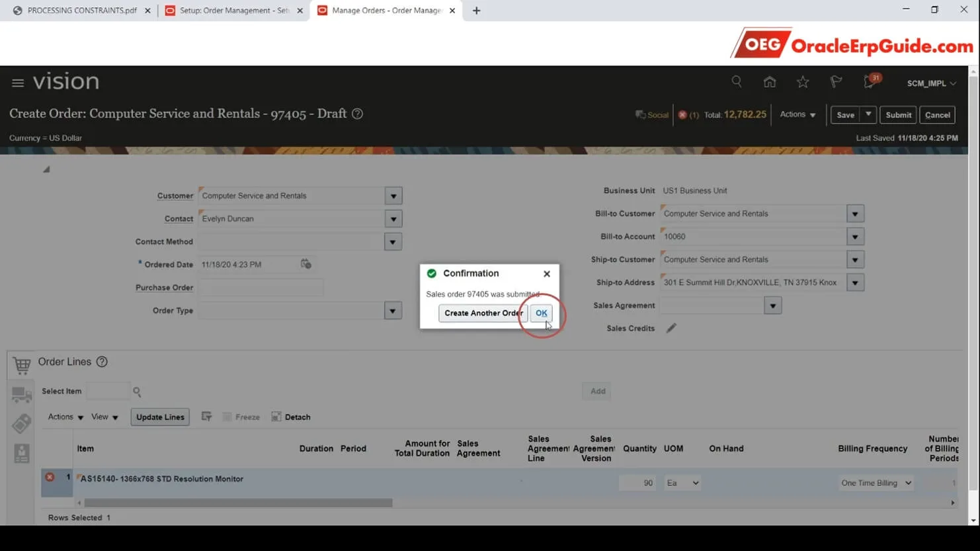980x551 pixels.
Task: Click the Purchase Order label link
Action: [x=164, y=288]
